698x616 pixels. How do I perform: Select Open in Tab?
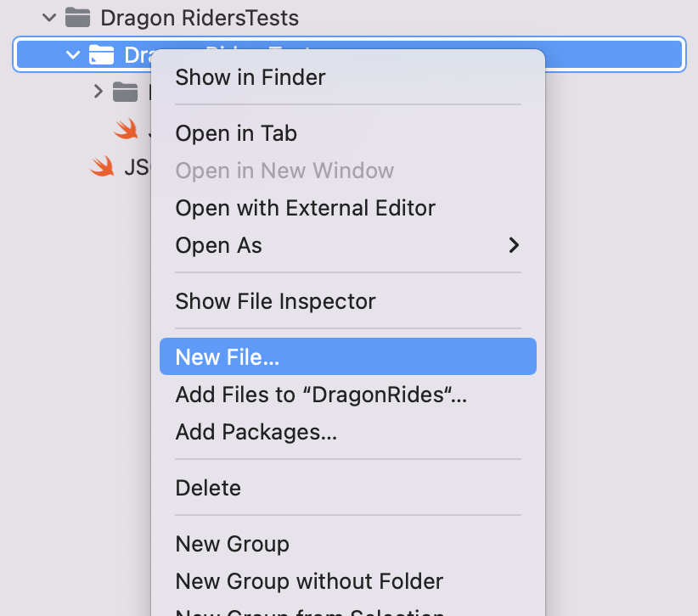point(236,133)
